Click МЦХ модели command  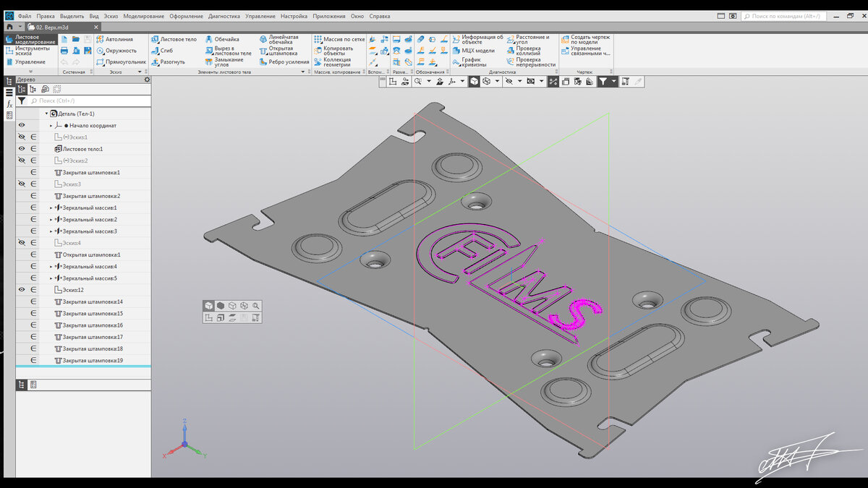(x=473, y=51)
